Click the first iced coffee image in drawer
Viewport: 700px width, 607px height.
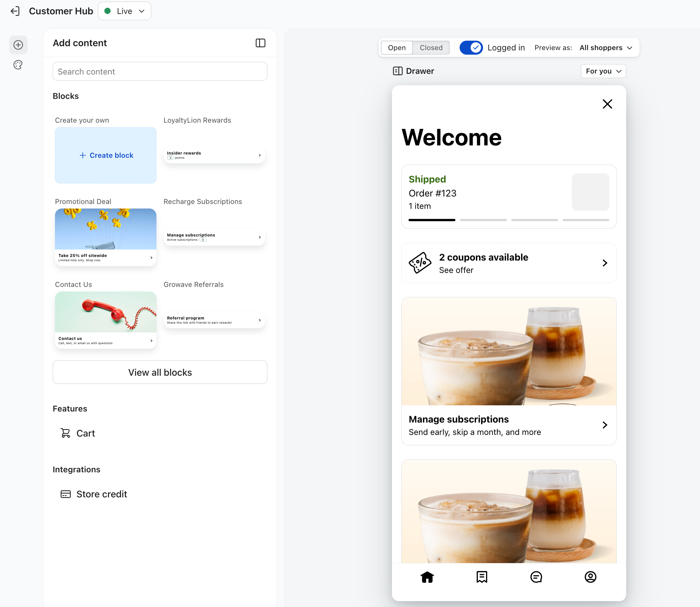point(509,351)
